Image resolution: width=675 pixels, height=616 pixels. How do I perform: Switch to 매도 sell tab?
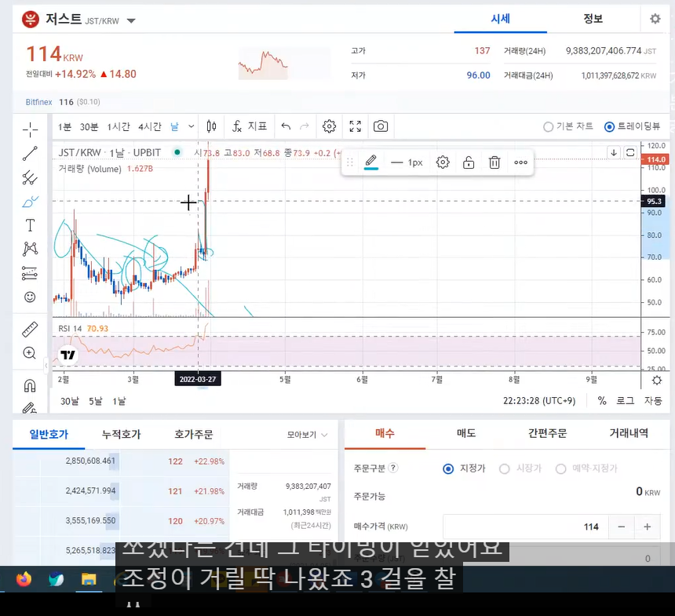[x=466, y=433]
